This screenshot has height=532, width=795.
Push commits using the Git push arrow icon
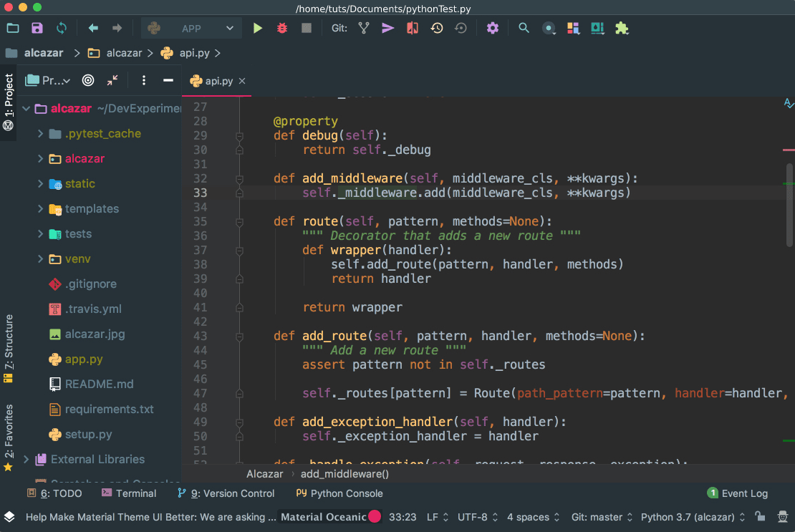(x=387, y=27)
